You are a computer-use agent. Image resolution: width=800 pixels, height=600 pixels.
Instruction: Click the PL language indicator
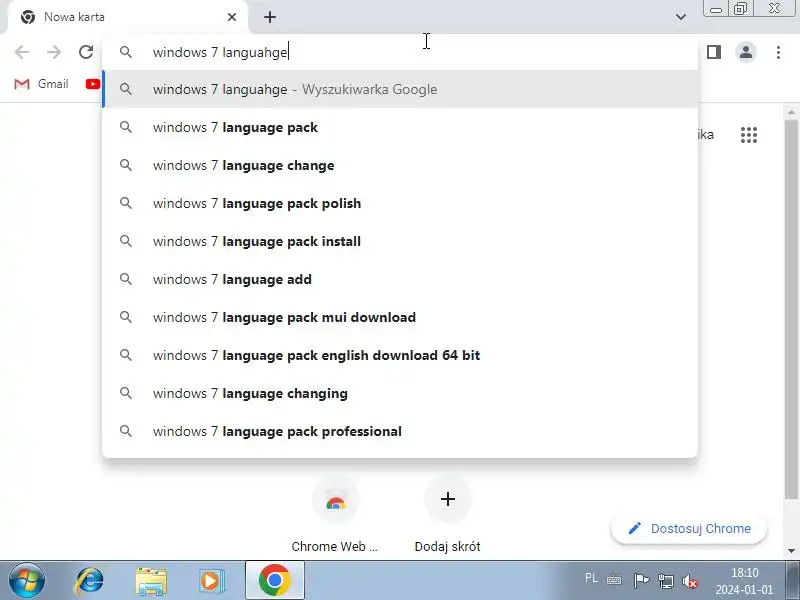pyautogui.click(x=591, y=579)
